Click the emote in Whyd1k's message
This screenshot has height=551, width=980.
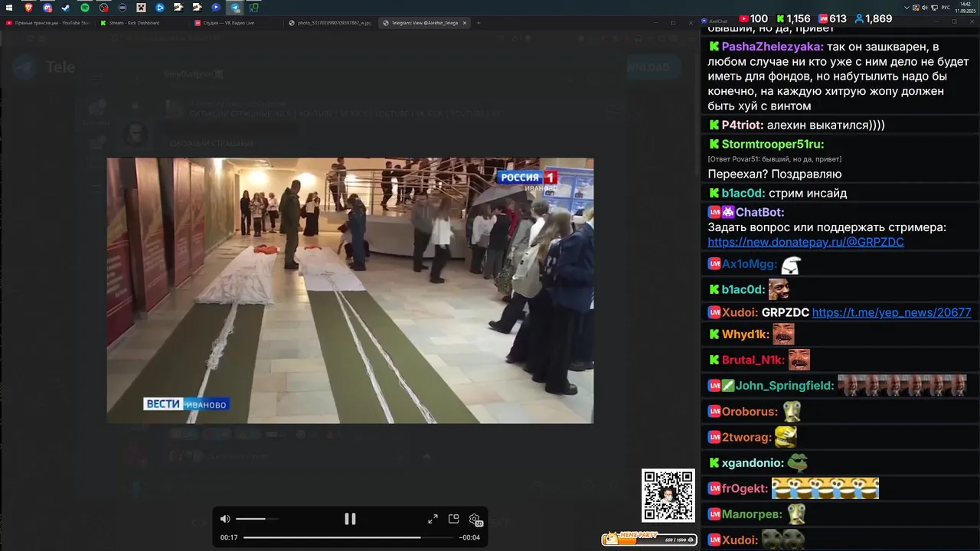(x=783, y=334)
